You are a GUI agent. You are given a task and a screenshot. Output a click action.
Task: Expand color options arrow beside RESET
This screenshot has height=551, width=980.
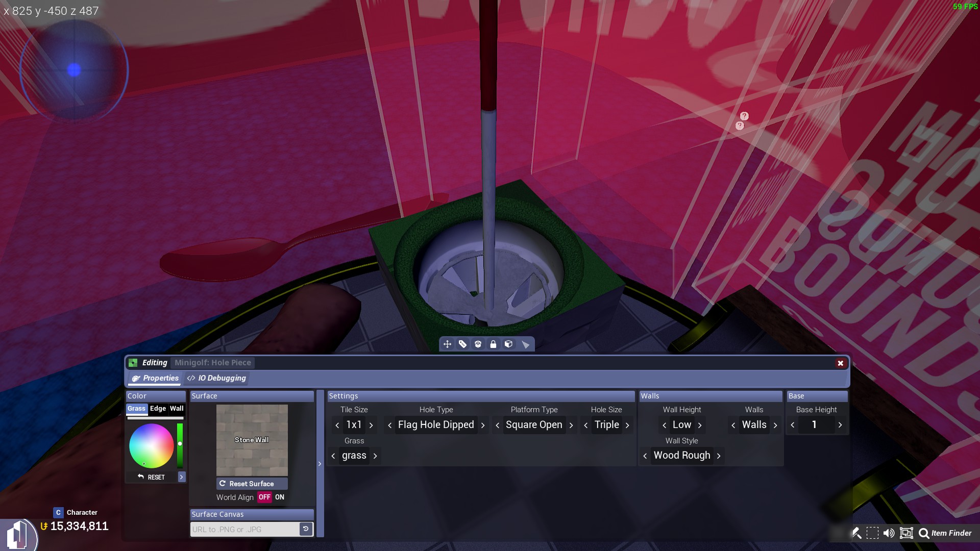(x=181, y=477)
